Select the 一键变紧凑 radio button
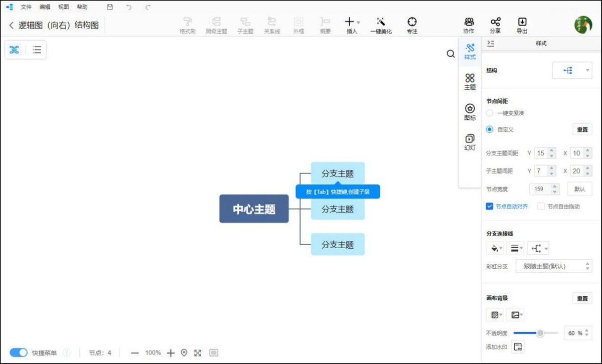Screen dimensions: 602x364 pos(489,113)
